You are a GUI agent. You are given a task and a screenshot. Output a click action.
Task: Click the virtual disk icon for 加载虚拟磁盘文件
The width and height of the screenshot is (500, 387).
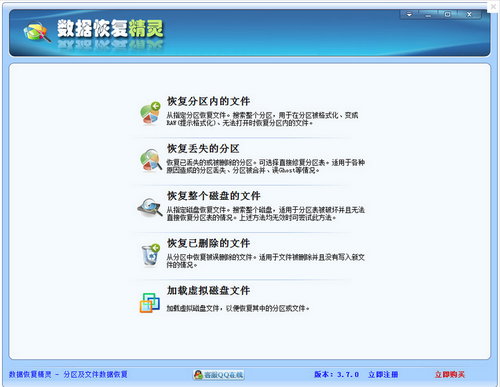click(x=149, y=303)
